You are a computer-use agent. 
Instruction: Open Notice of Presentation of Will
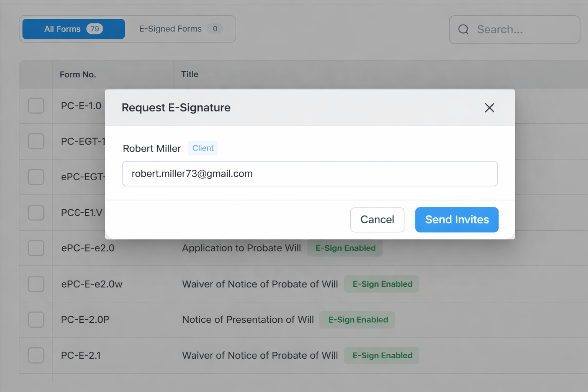pyautogui.click(x=248, y=320)
